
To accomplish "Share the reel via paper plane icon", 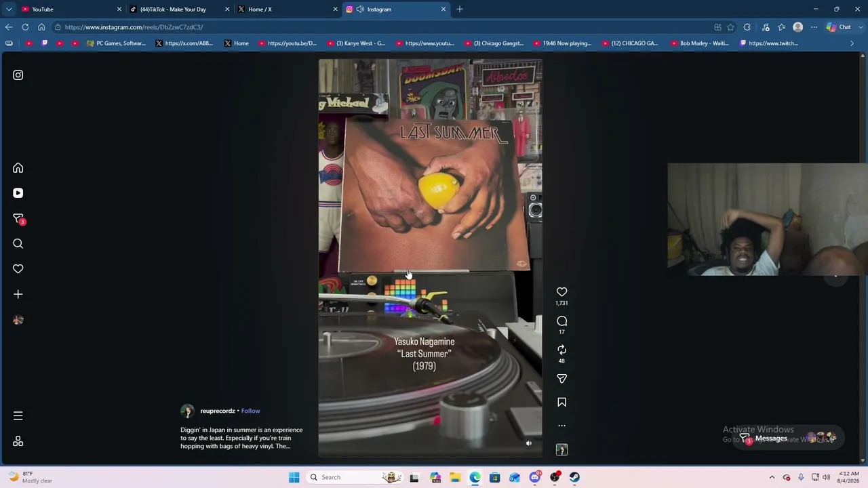I will [561, 379].
